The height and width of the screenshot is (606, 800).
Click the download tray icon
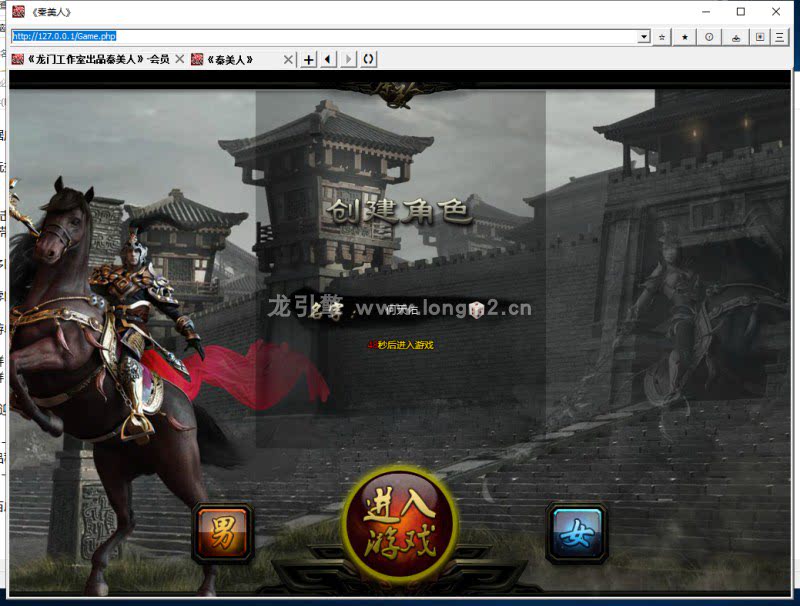click(736, 37)
